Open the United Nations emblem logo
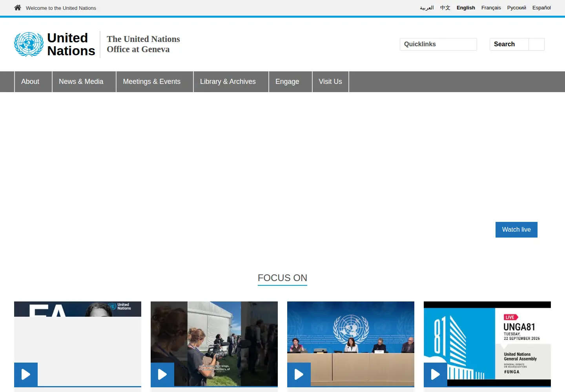The height and width of the screenshot is (392, 565). tap(29, 44)
